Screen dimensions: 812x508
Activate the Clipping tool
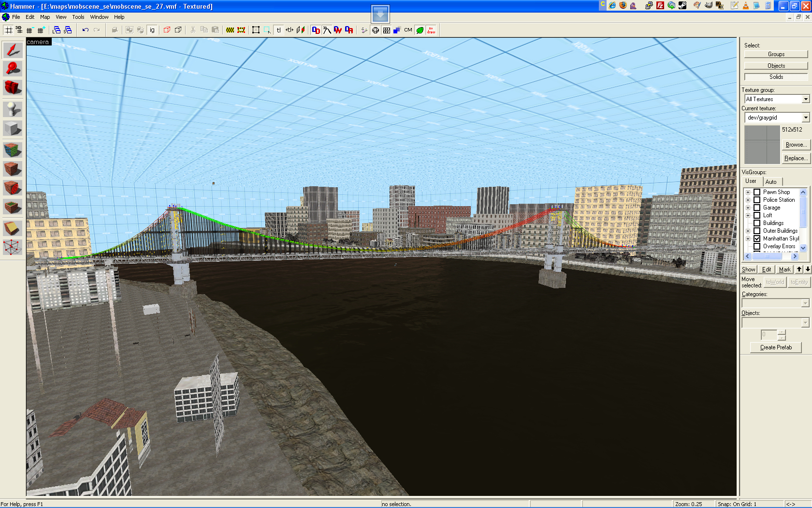coord(13,228)
